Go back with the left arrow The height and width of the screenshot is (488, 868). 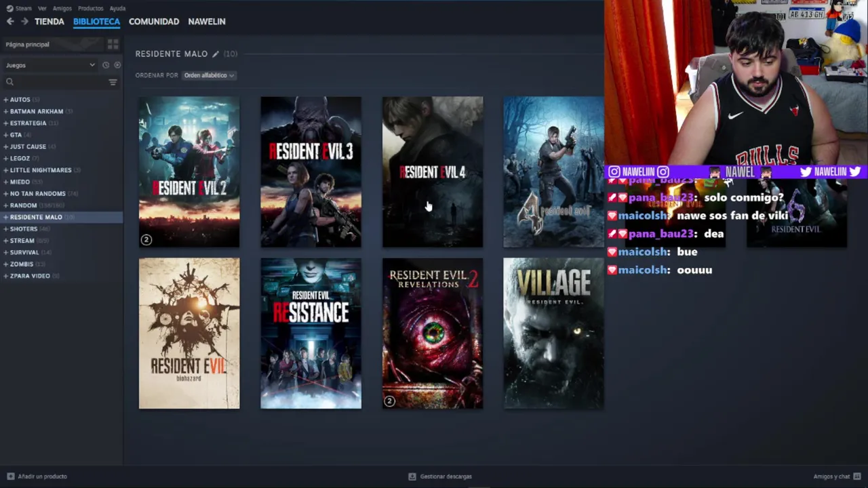pos(10,22)
